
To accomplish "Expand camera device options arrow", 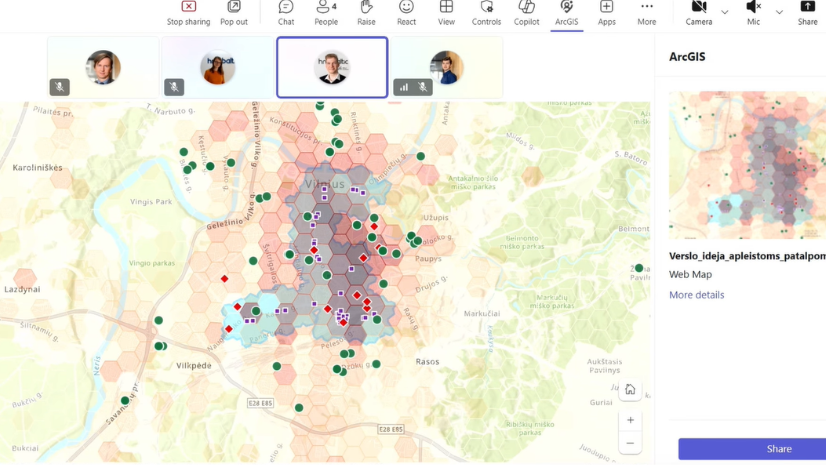I will tap(725, 12).
